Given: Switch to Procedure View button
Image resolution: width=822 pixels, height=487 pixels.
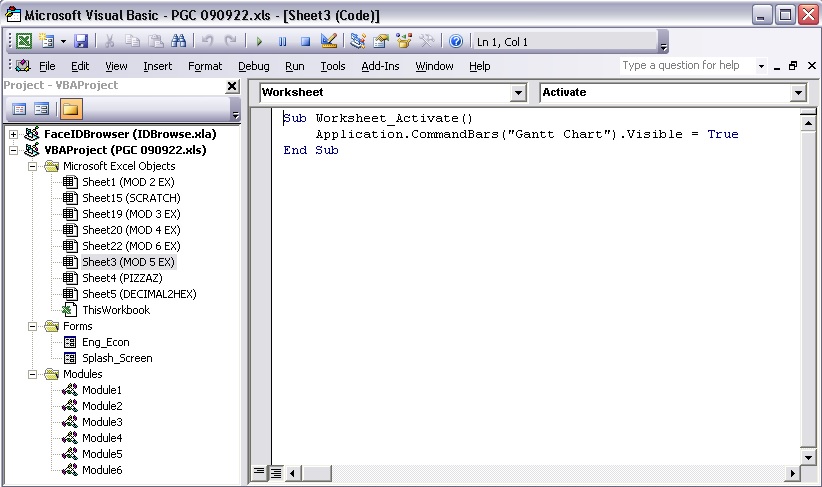Looking at the screenshot, I should 259,472.
